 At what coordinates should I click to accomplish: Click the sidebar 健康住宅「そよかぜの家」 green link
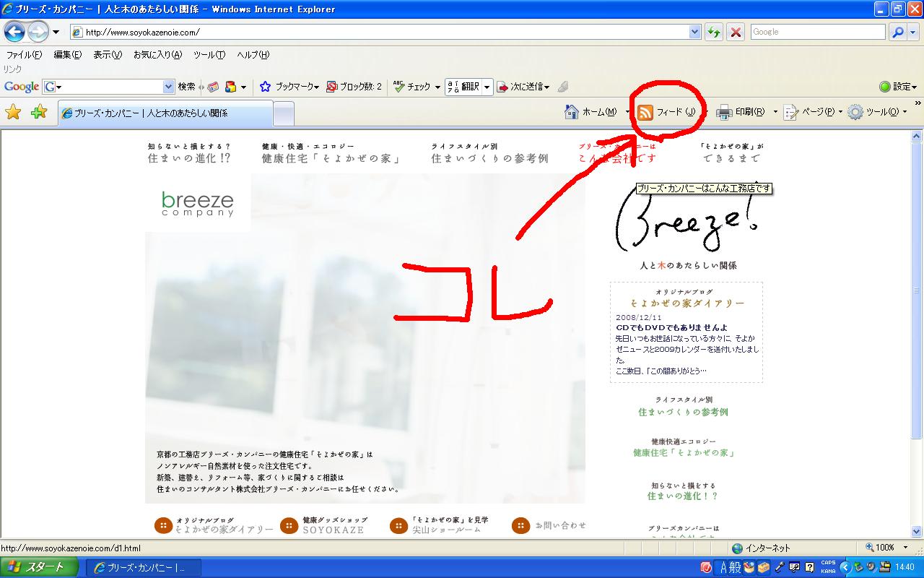click(x=684, y=452)
